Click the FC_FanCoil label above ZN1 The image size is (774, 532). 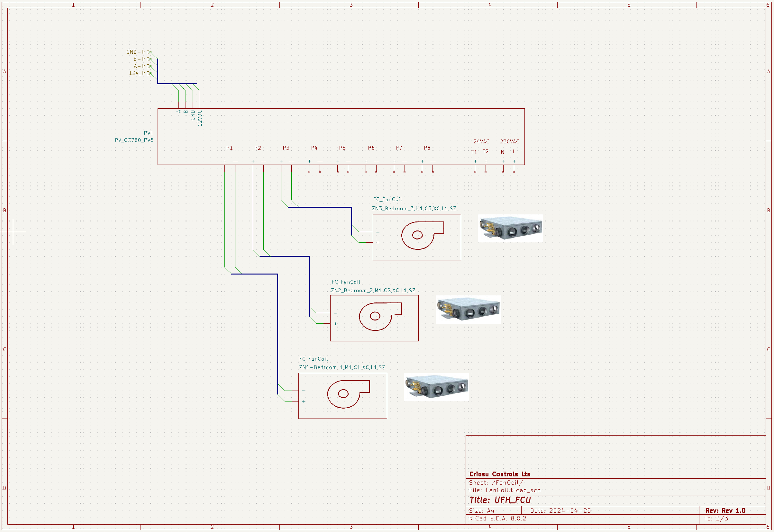coord(313,359)
